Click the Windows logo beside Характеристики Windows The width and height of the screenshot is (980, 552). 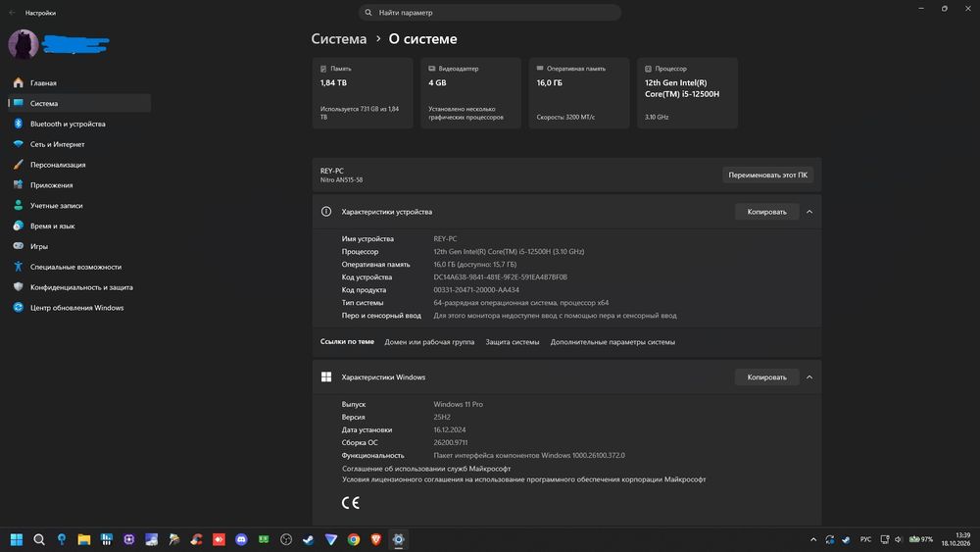[x=326, y=376]
